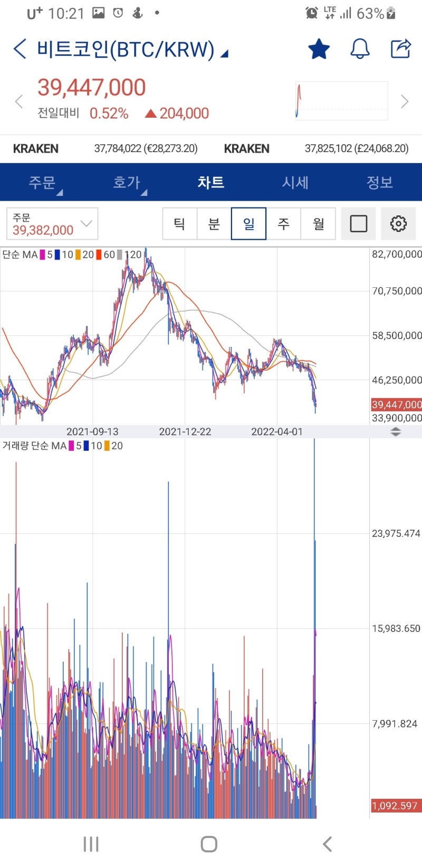The width and height of the screenshot is (422, 868).
Task: Click the 82,700,000 price axis label
Action: [x=397, y=254]
